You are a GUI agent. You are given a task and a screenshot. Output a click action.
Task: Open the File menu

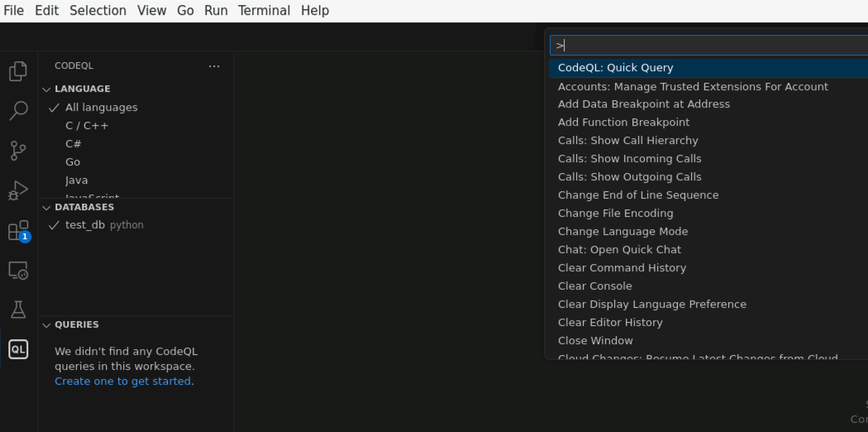coord(13,11)
